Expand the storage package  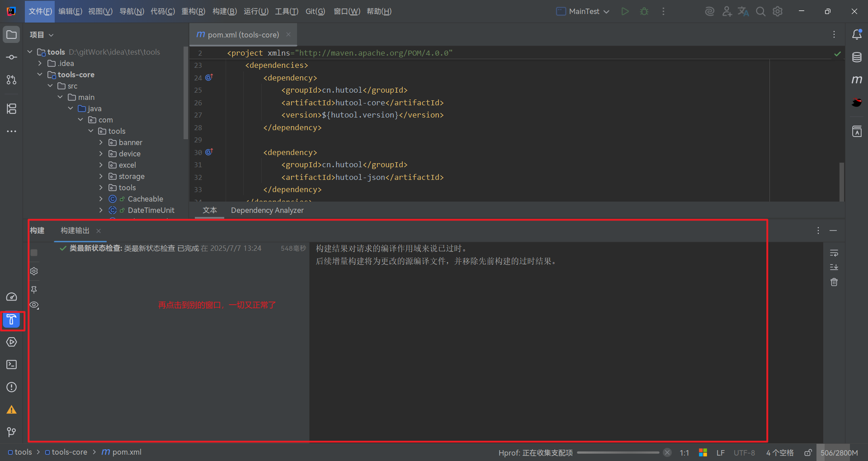click(x=101, y=176)
